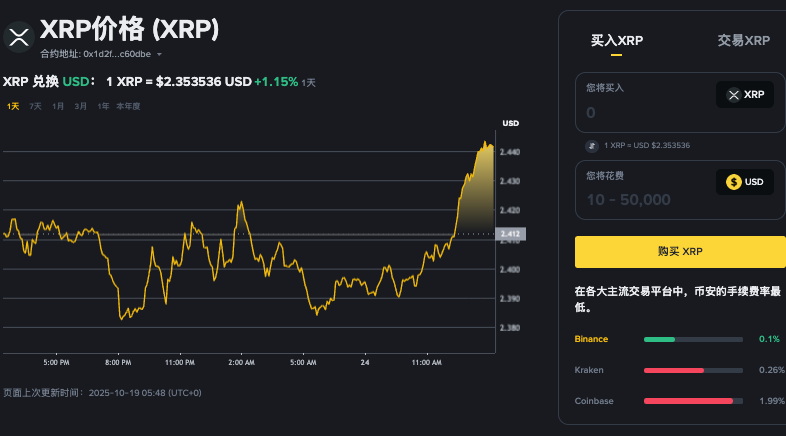Select the 1天 chart time range
This screenshot has height=436, width=786.
pos(13,106)
